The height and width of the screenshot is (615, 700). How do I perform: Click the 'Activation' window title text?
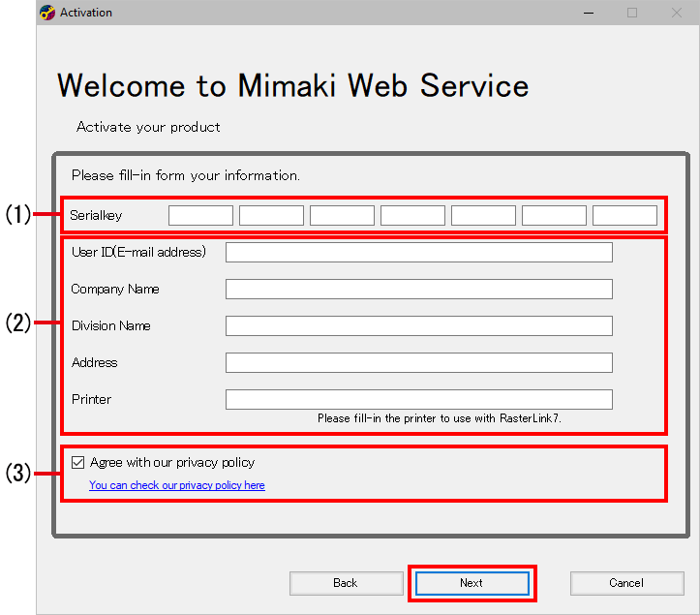(86, 13)
